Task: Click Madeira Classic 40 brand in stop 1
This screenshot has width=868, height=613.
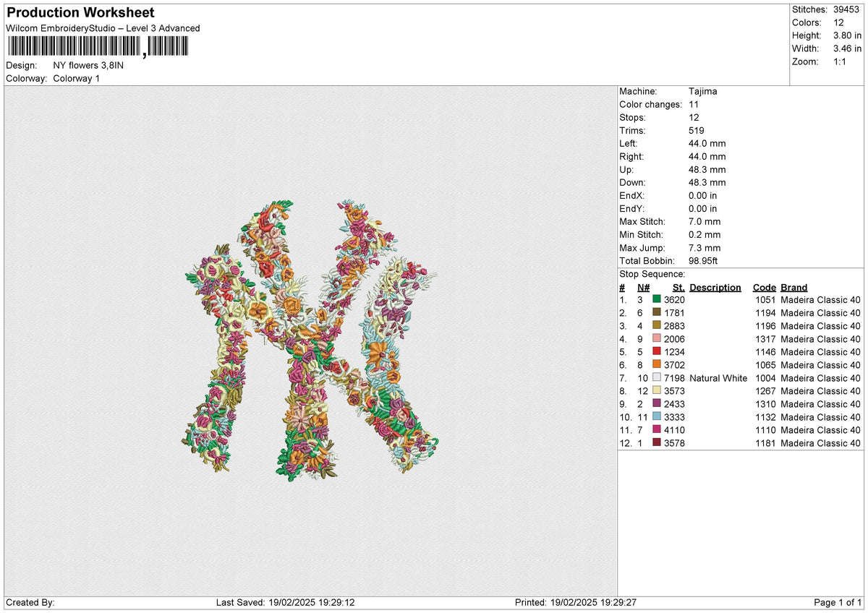Action: 821,299
